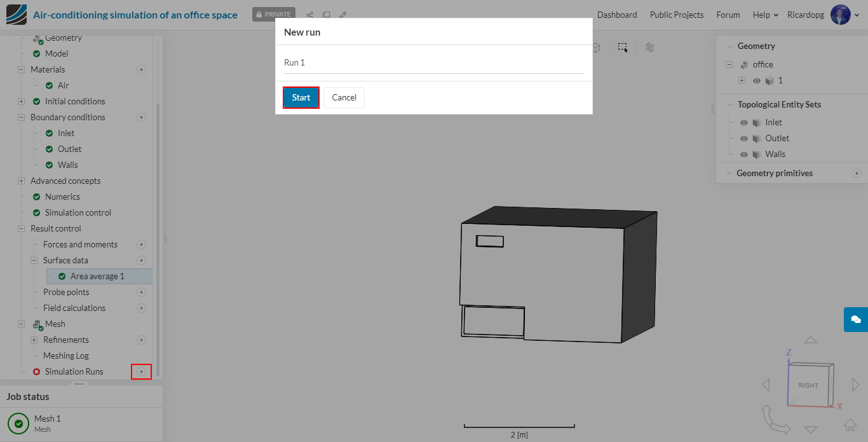Click the project title link
This screenshot has height=442, width=868.
(x=135, y=15)
